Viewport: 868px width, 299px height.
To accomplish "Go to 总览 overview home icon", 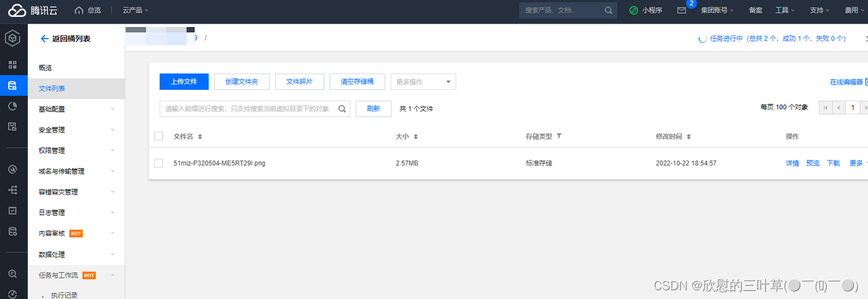I will pyautogui.click(x=79, y=10).
